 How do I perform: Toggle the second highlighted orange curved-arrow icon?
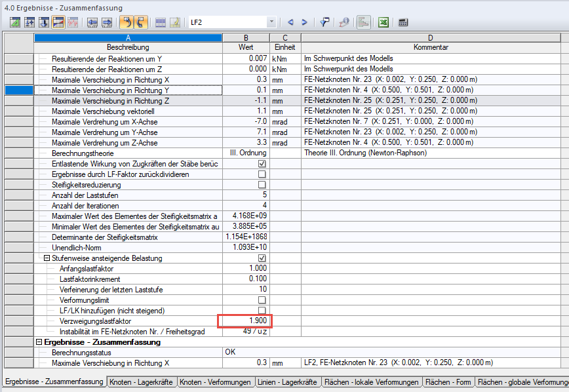tap(141, 22)
